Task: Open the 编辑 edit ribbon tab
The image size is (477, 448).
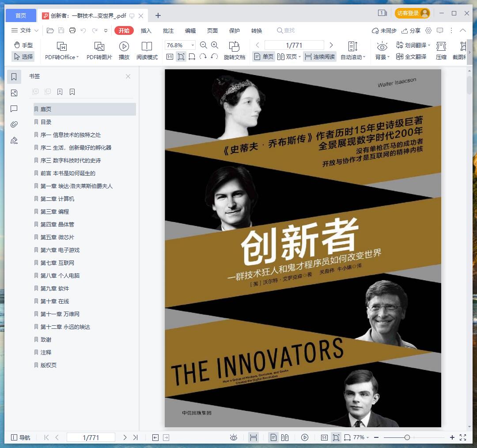Action: [190, 30]
